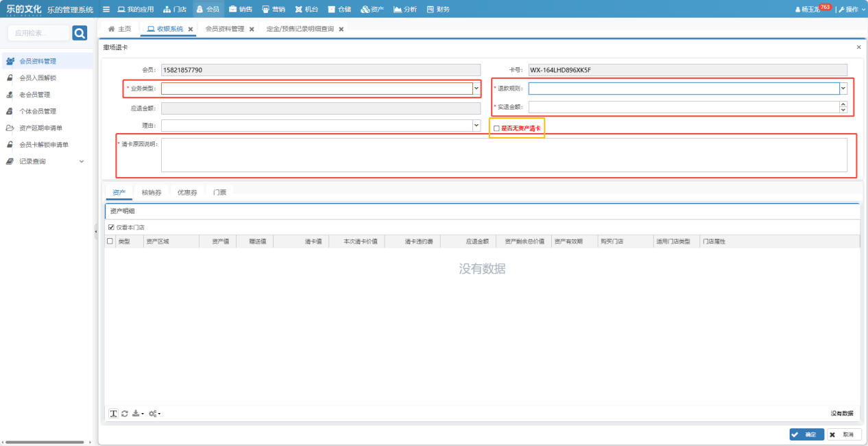Click the 取消 cancel button
868x446 pixels.
(843, 434)
